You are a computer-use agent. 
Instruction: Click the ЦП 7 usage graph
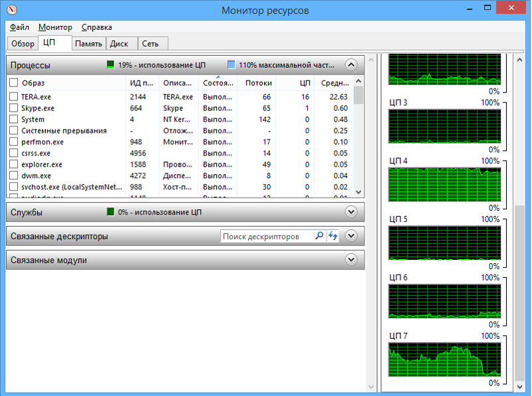point(444,359)
